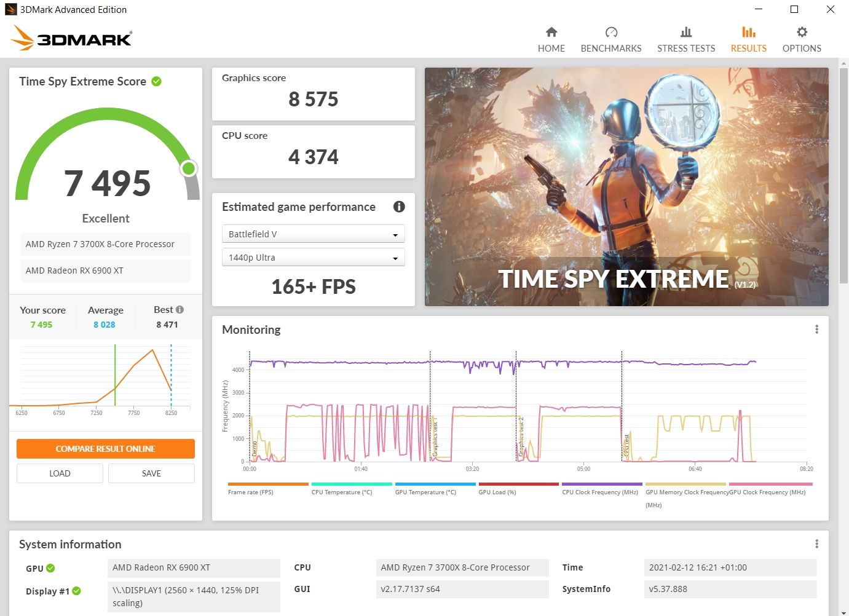Screen dimensions: 849x616
Task: Open the Options tab
Action: (802, 39)
